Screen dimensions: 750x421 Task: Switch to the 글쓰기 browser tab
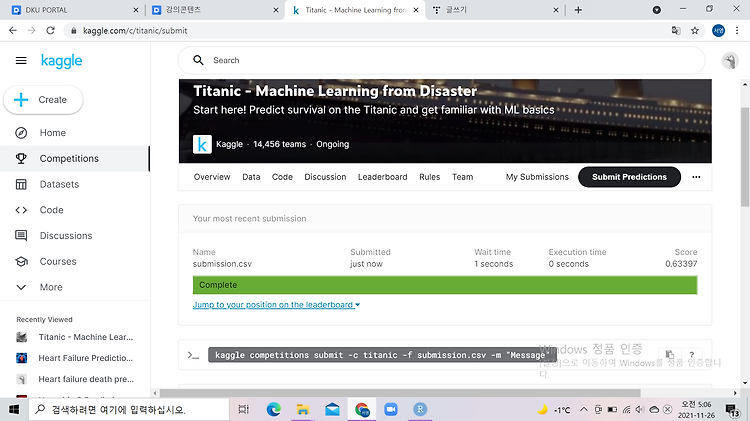tap(495, 10)
